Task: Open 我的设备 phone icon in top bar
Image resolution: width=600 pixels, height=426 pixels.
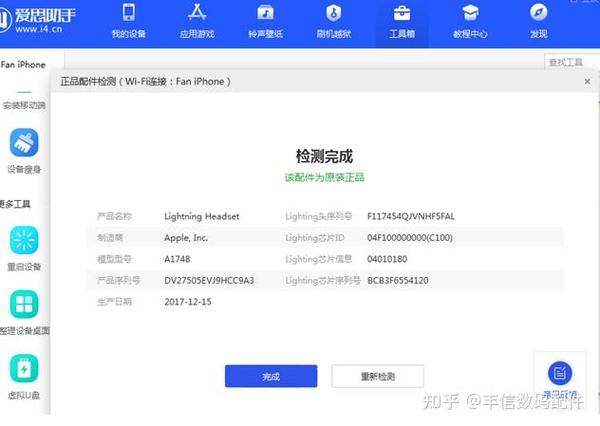Action: coord(129,12)
